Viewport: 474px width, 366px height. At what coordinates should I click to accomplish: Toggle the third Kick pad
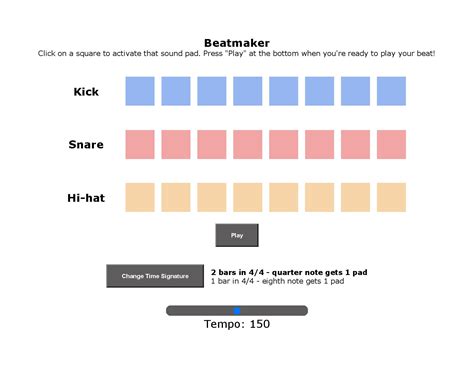click(x=212, y=91)
